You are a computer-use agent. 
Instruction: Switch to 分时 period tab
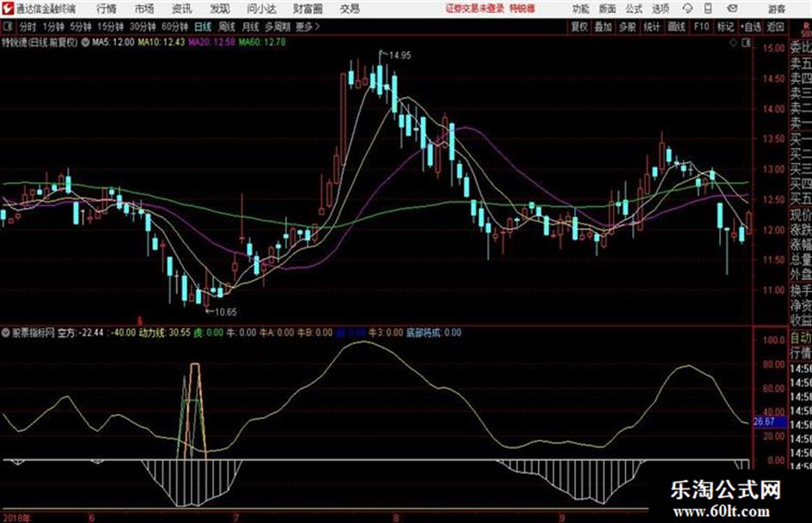pos(28,27)
